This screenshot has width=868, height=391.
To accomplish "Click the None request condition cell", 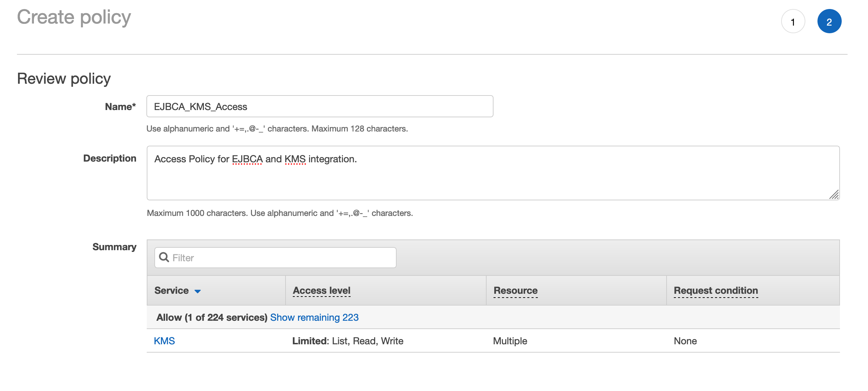I will (x=685, y=341).
